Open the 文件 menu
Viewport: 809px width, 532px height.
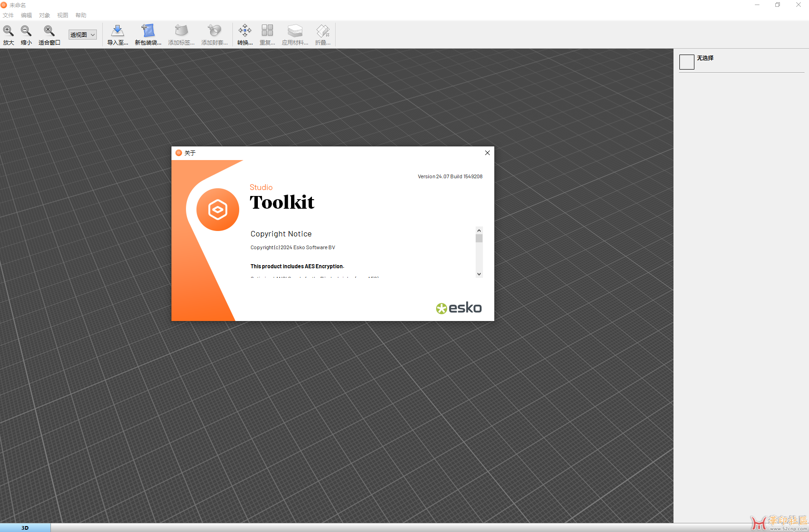pos(8,15)
